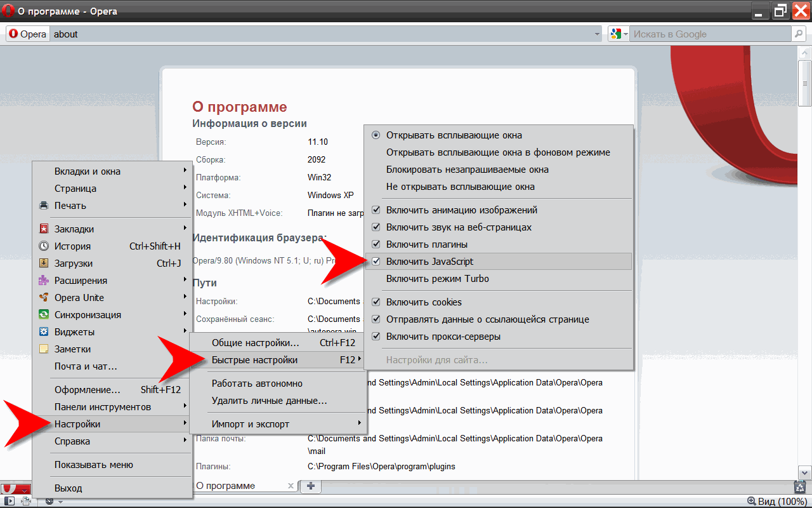Viewport: 812px width, 508px height.
Task: Click the printer icon next to Печать
Action: click(44, 206)
